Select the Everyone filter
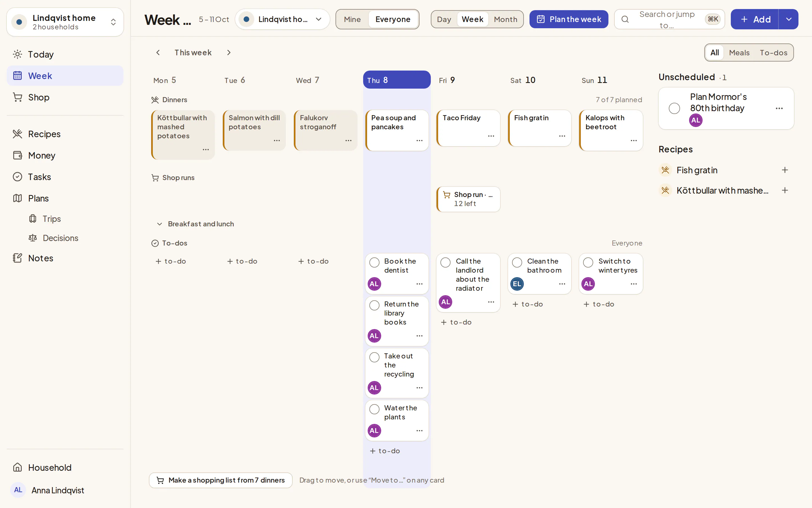Viewport: 812px width, 508px height. (x=393, y=19)
